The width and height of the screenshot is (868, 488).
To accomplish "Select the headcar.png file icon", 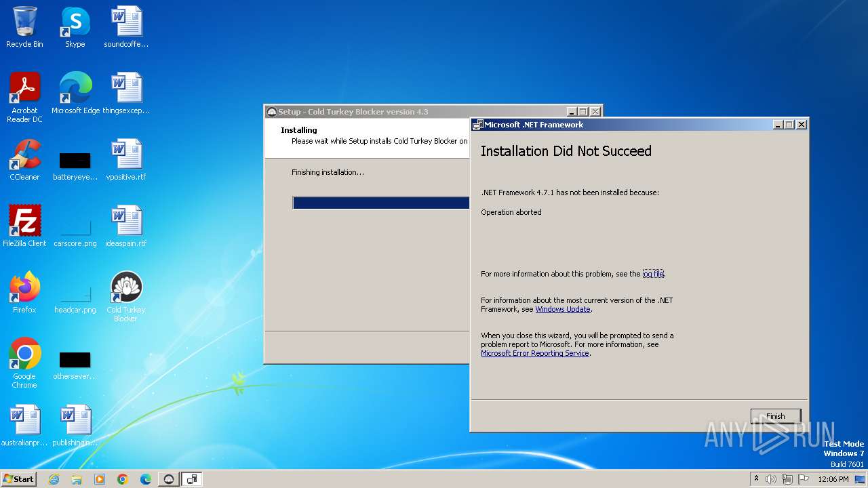I will point(75,298).
